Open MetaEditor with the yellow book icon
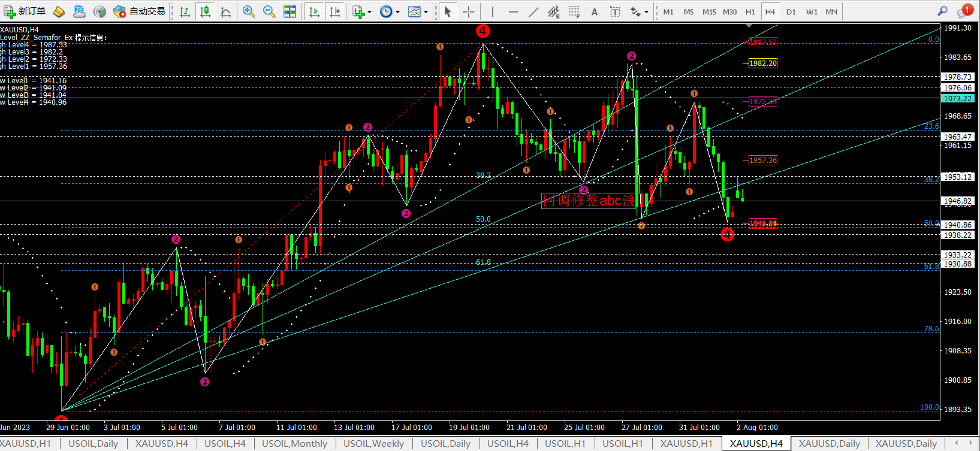This screenshot has height=451, width=980. point(59,11)
